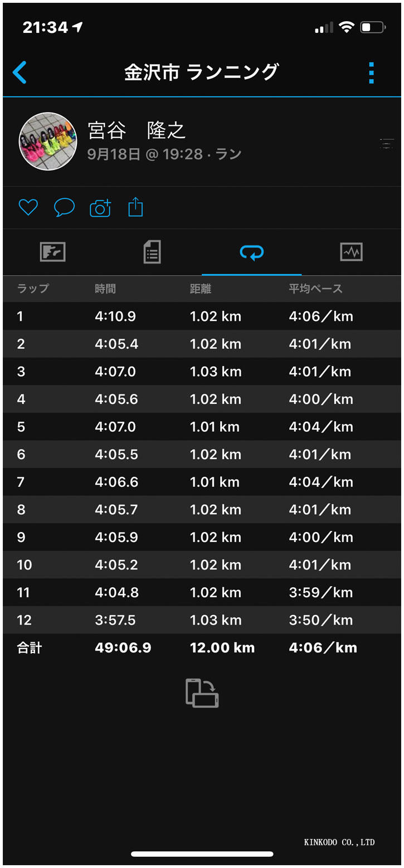Select lap 12 row with 3:57.5
The image size is (404, 868).
202,620
